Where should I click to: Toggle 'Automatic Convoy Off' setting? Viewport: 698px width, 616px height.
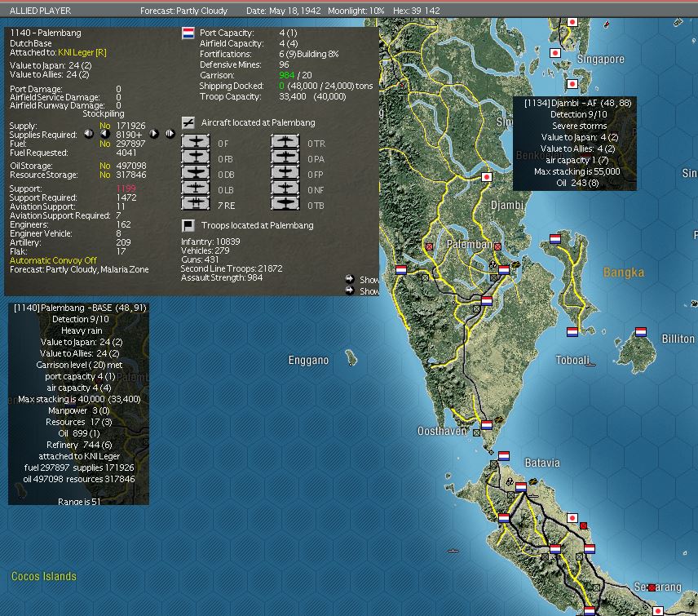click(x=54, y=260)
